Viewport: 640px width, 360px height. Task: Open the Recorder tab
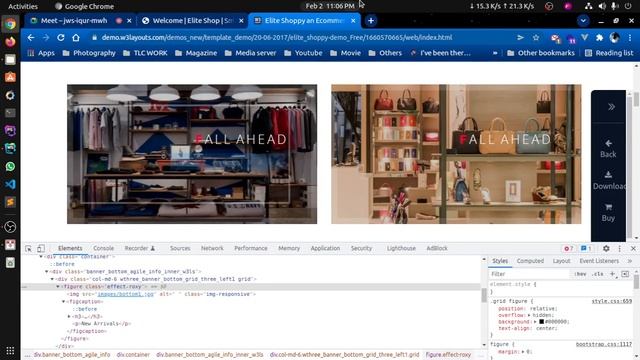140,248
